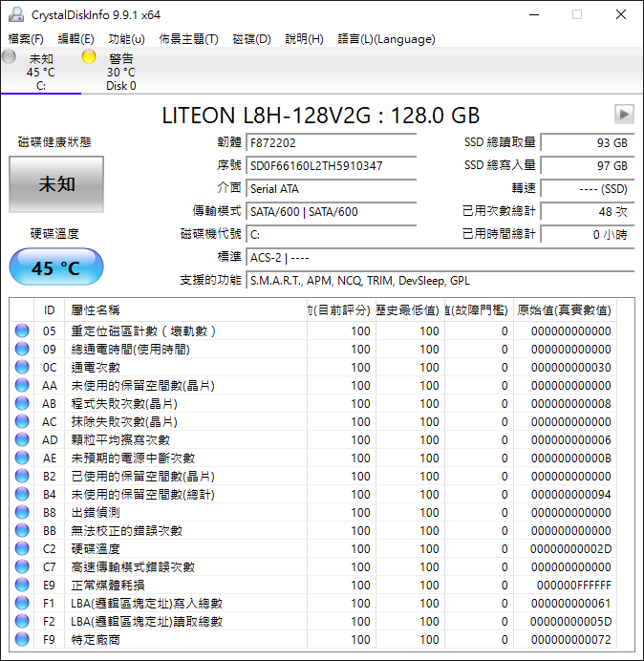The image size is (644, 661).
Task: Click the standard field ACS-2 | ----
Action: (x=440, y=257)
